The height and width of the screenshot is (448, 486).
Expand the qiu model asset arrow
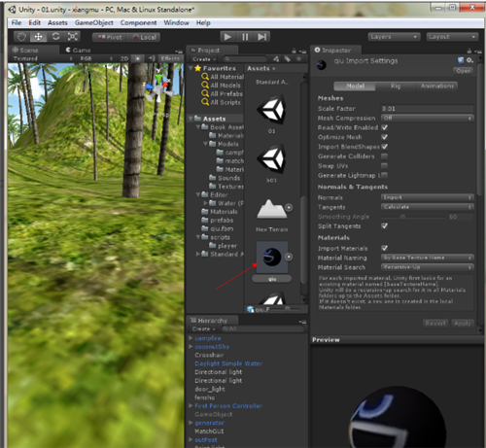[x=289, y=257]
